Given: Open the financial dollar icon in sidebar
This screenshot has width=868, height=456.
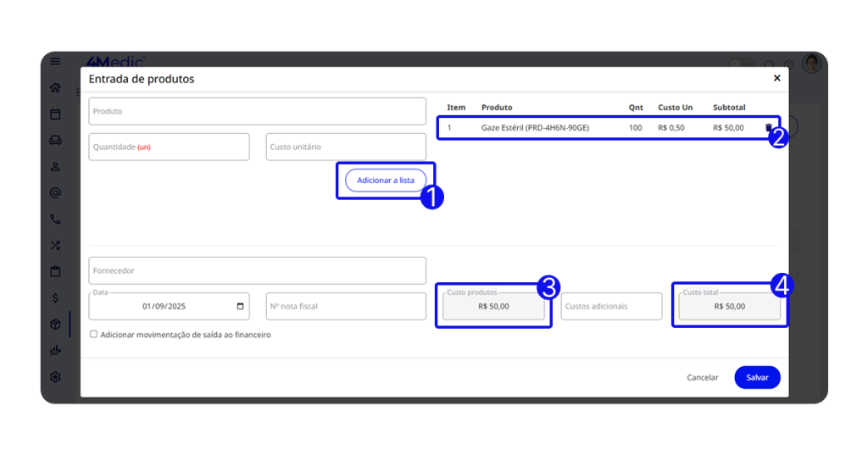Looking at the screenshot, I should (55, 298).
